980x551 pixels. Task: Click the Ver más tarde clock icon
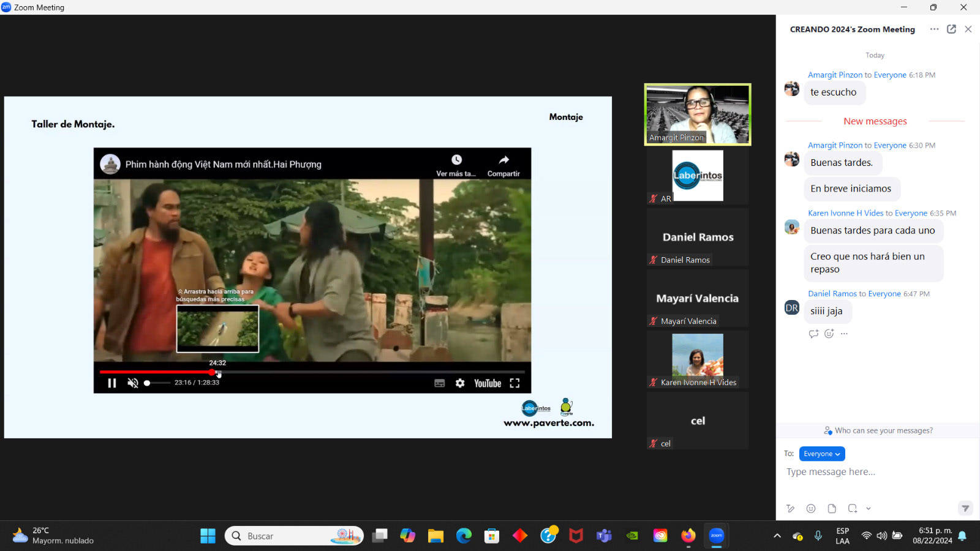[x=456, y=160]
